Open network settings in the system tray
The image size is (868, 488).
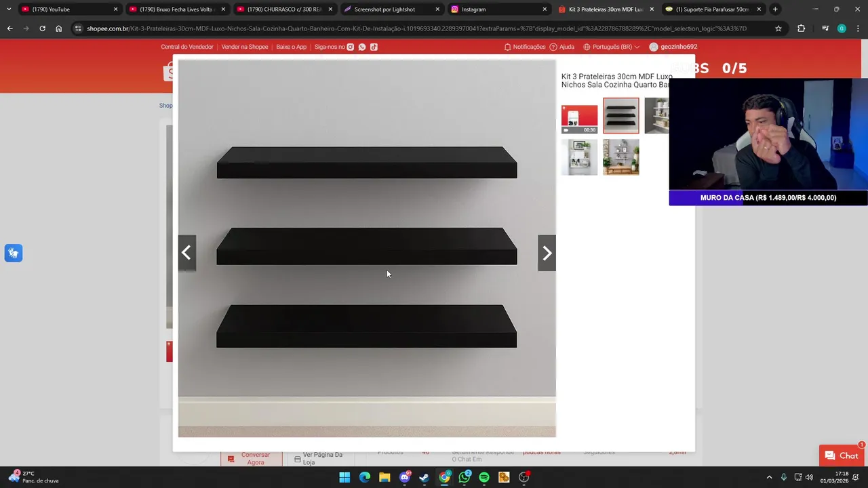(x=797, y=477)
